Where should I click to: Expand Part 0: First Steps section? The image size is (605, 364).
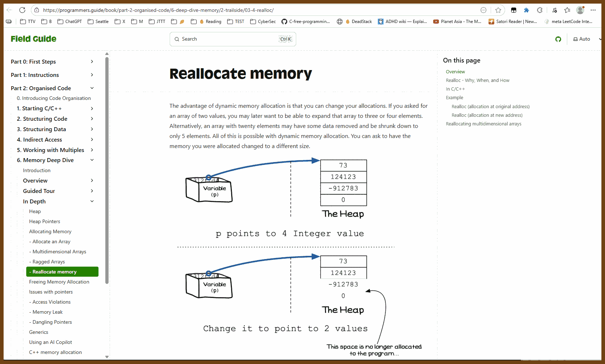coord(92,62)
